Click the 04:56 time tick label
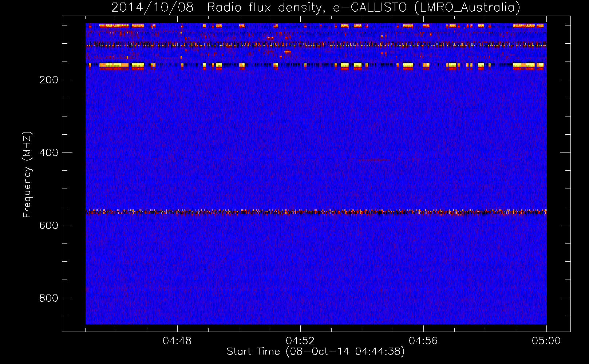589x364 pixels. (423, 341)
